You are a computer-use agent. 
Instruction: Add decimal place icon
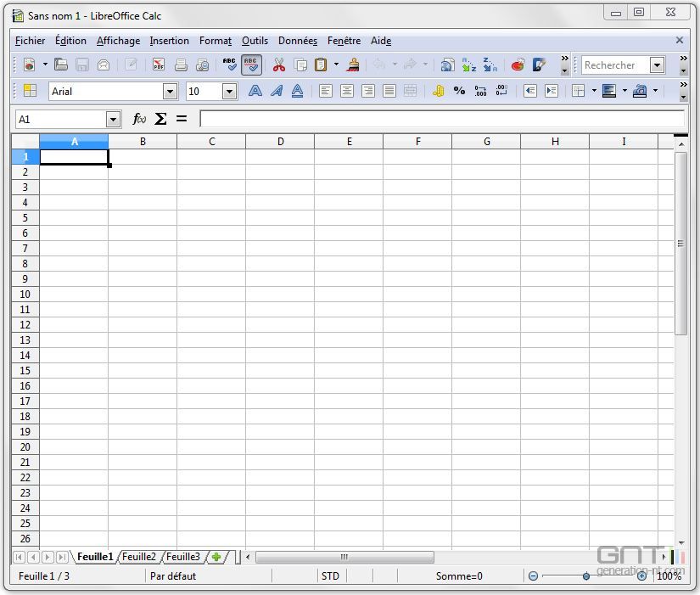(x=480, y=91)
